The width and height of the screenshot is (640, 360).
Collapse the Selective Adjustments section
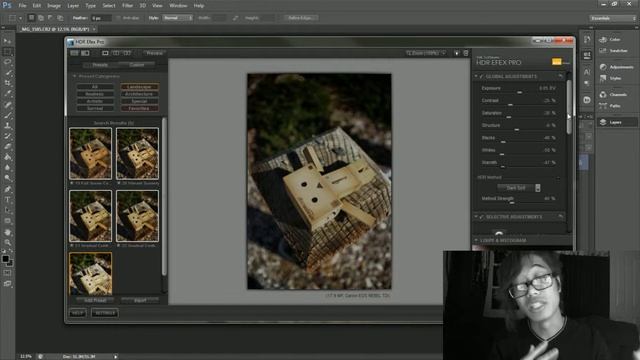[476, 217]
